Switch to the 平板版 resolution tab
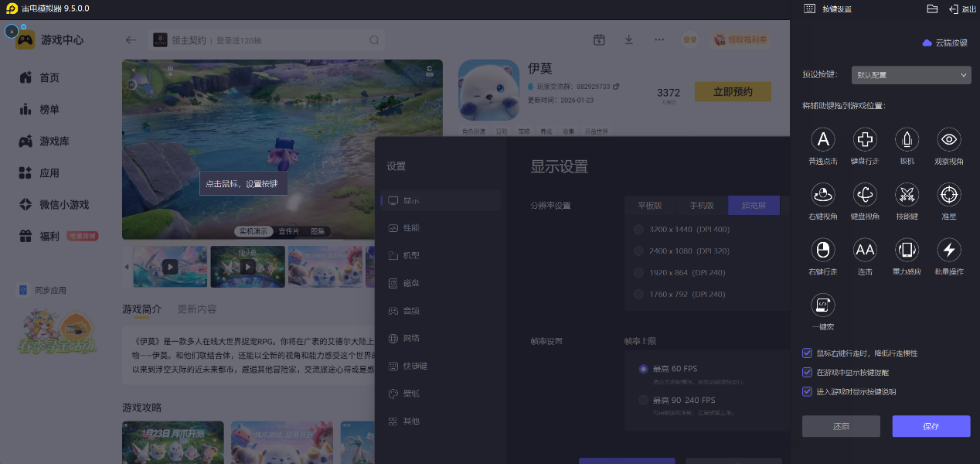 650,206
